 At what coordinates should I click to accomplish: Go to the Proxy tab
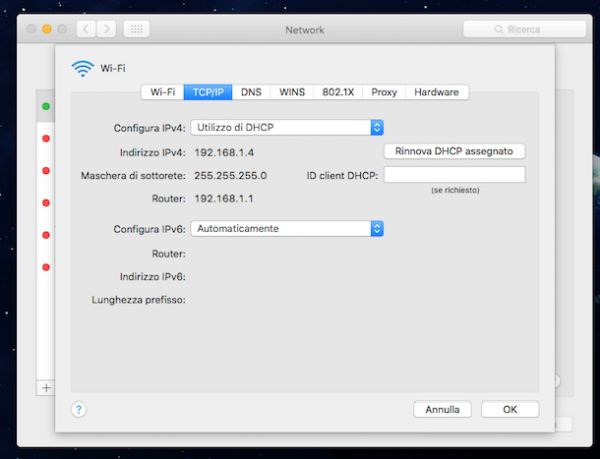click(x=384, y=92)
